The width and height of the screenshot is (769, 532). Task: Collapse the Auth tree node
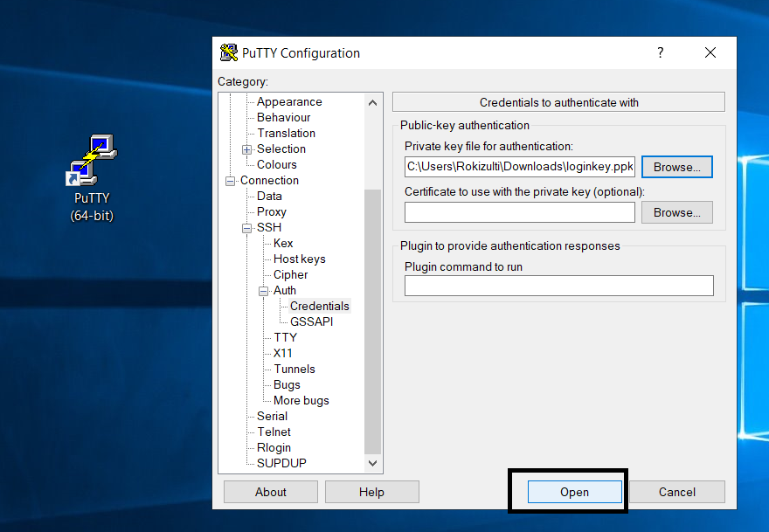[263, 291]
